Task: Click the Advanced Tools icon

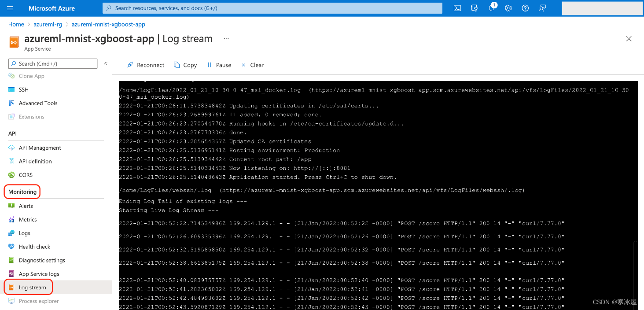Action: click(x=11, y=103)
